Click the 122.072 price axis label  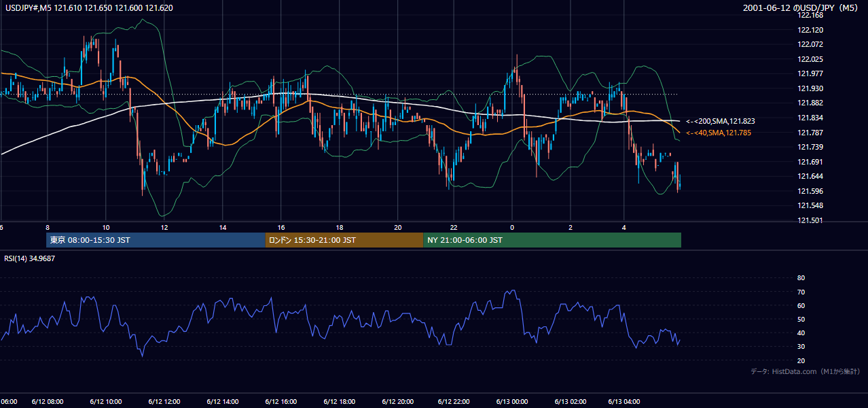pos(810,44)
